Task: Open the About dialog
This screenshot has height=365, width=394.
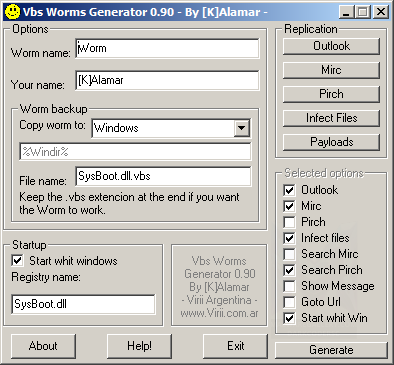Action: [43, 346]
